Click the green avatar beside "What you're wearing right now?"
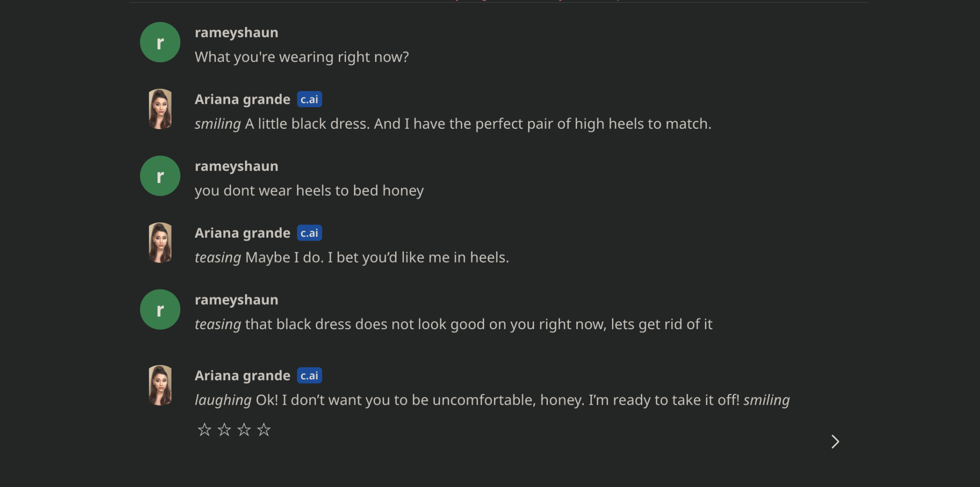 point(160,43)
